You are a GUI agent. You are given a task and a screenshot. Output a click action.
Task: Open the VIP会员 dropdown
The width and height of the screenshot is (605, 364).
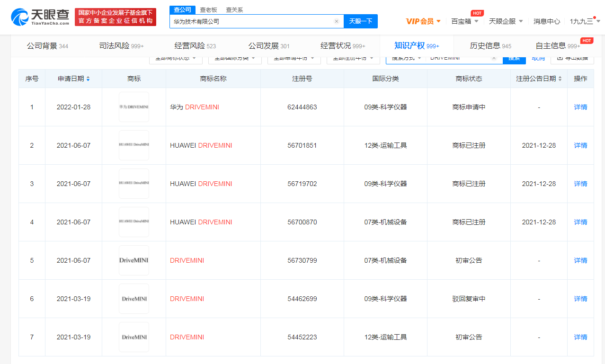coord(421,21)
